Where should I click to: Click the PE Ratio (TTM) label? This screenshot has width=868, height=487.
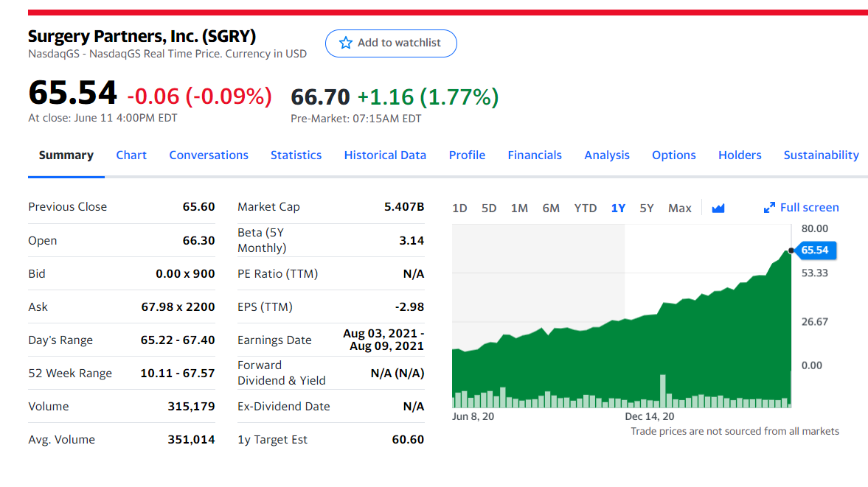pyautogui.click(x=278, y=273)
